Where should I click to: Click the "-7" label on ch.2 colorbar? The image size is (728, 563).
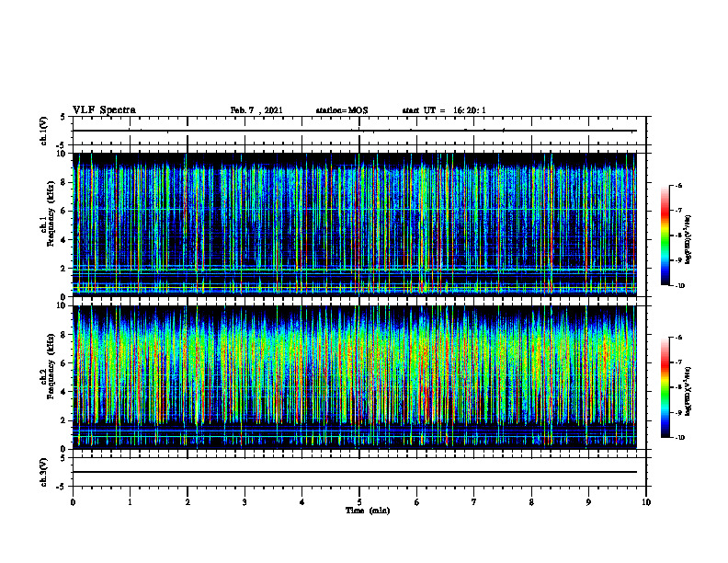click(x=678, y=362)
